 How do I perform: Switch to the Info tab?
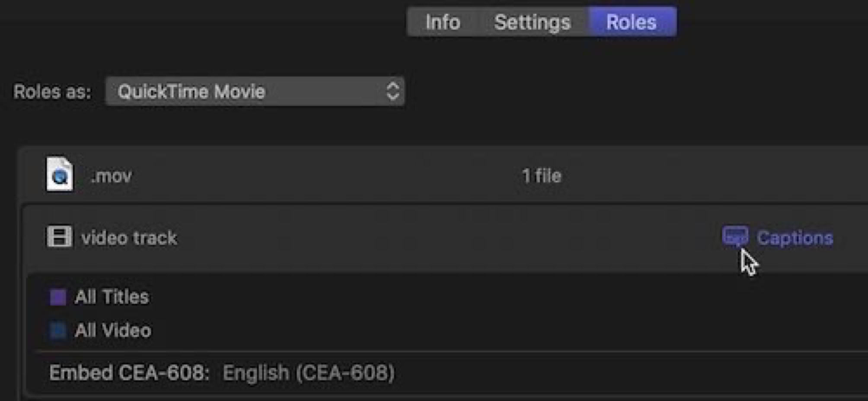click(x=443, y=22)
